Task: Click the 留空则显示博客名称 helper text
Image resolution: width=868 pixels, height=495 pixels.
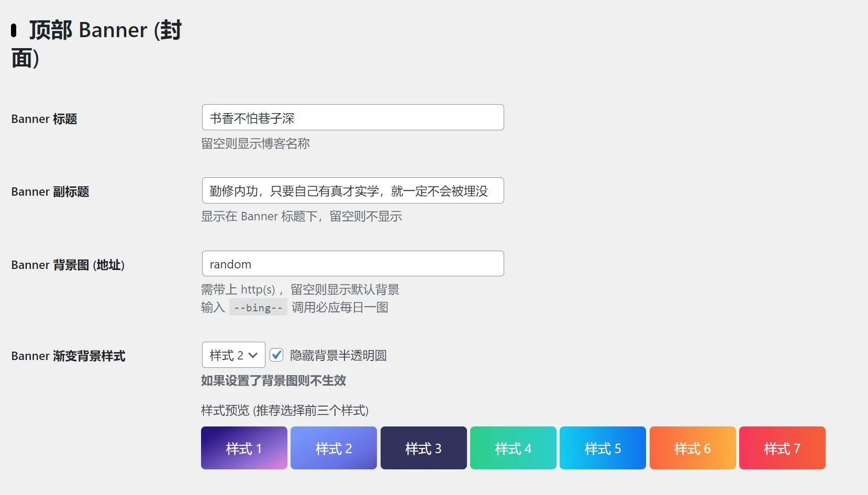Action: [255, 143]
